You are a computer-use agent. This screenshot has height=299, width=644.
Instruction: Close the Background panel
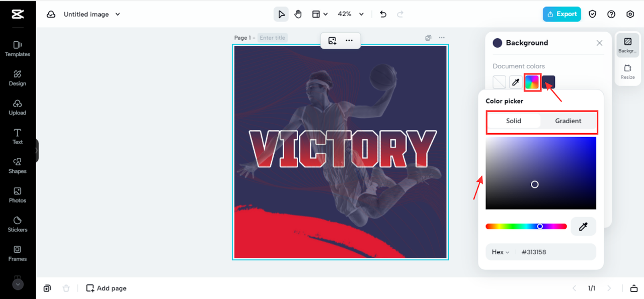(x=599, y=43)
